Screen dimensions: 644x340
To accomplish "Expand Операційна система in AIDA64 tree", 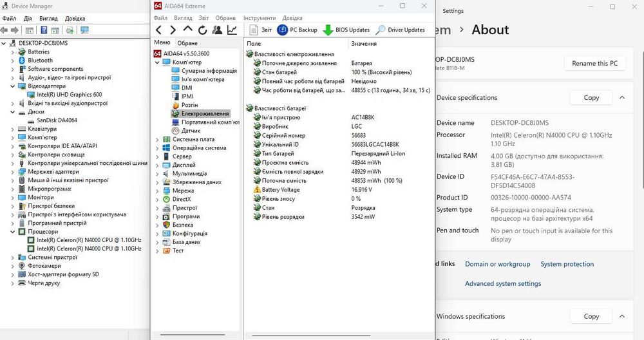I will (x=157, y=148).
